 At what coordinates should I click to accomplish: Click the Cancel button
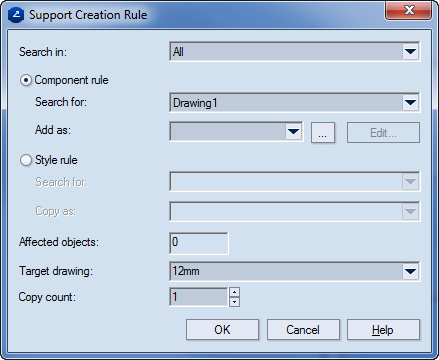[x=303, y=330]
